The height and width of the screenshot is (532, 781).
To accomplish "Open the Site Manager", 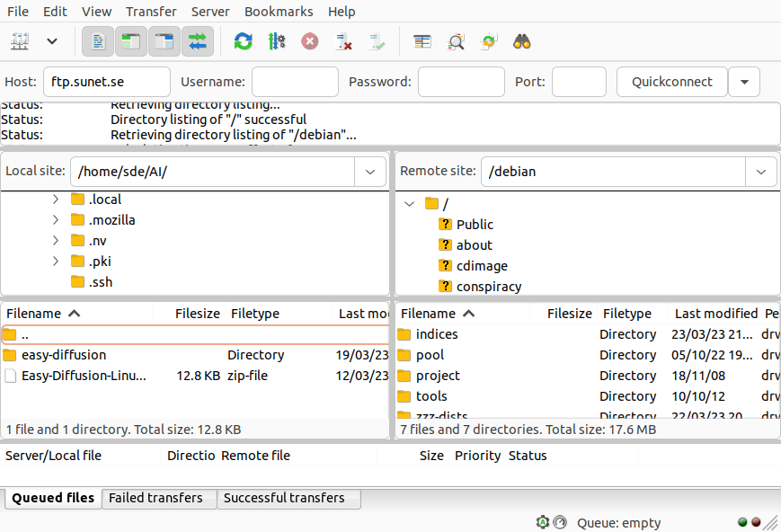I will coord(20,41).
